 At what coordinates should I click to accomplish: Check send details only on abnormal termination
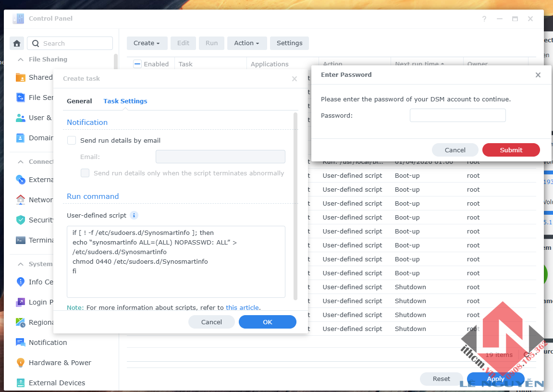click(x=85, y=173)
